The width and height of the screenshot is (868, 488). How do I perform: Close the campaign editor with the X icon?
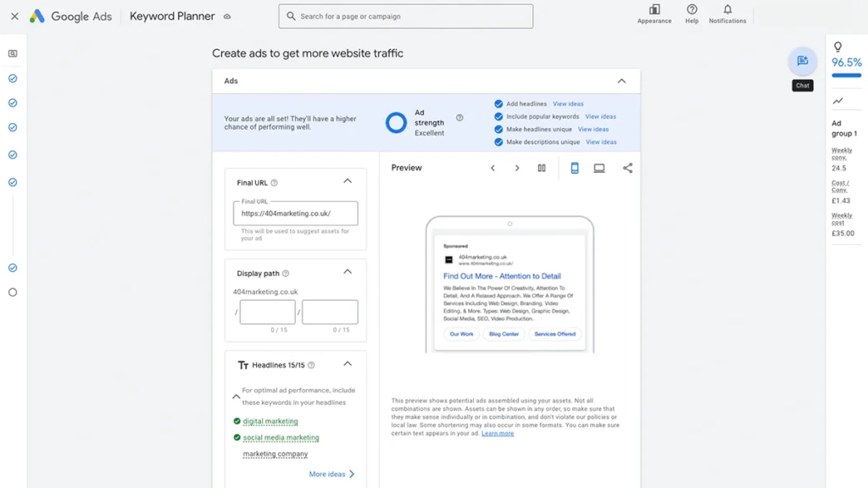[x=15, y=16]
